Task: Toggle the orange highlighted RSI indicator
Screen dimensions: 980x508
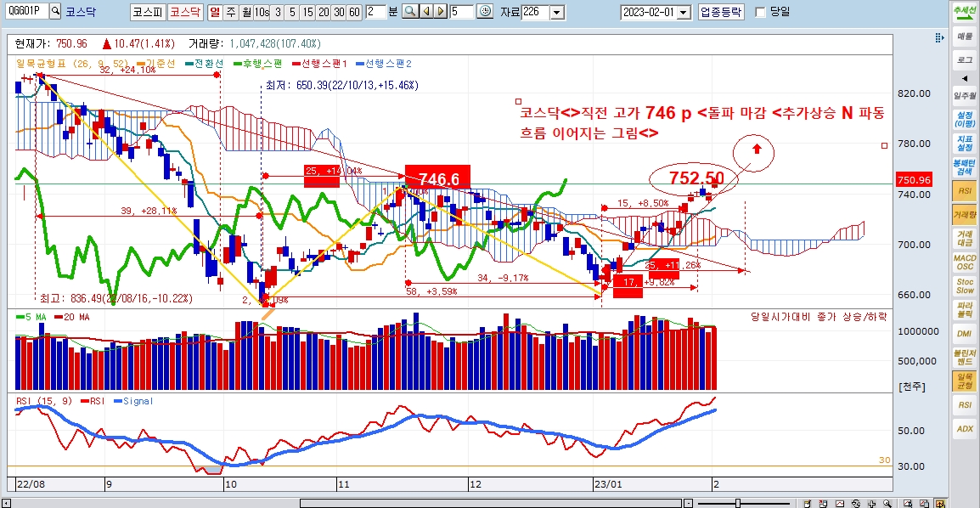Action: [x=965, y=191]
